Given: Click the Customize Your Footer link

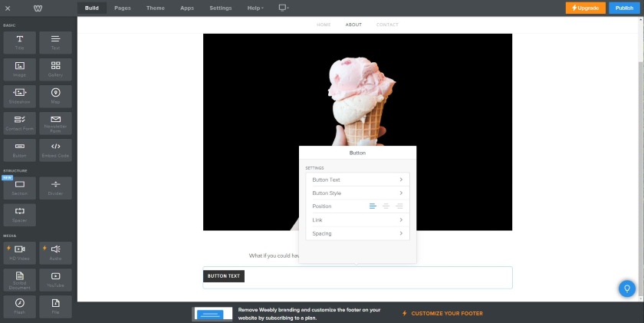Looking at the screenshot, I should click(x=443, y=314).
